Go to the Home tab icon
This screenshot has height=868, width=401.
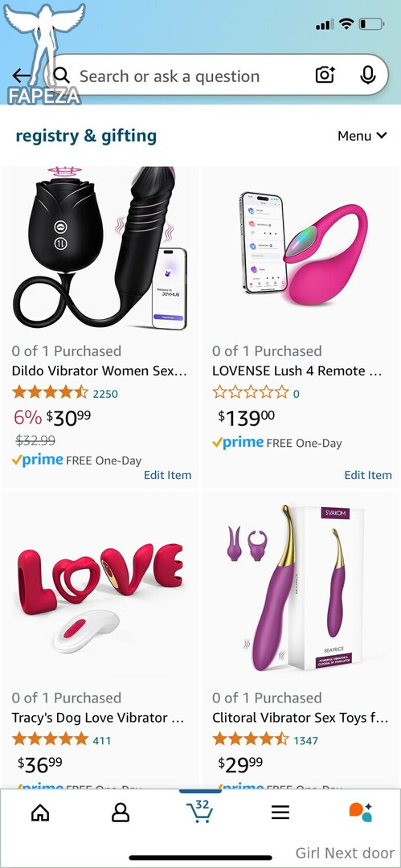[40, 812]
